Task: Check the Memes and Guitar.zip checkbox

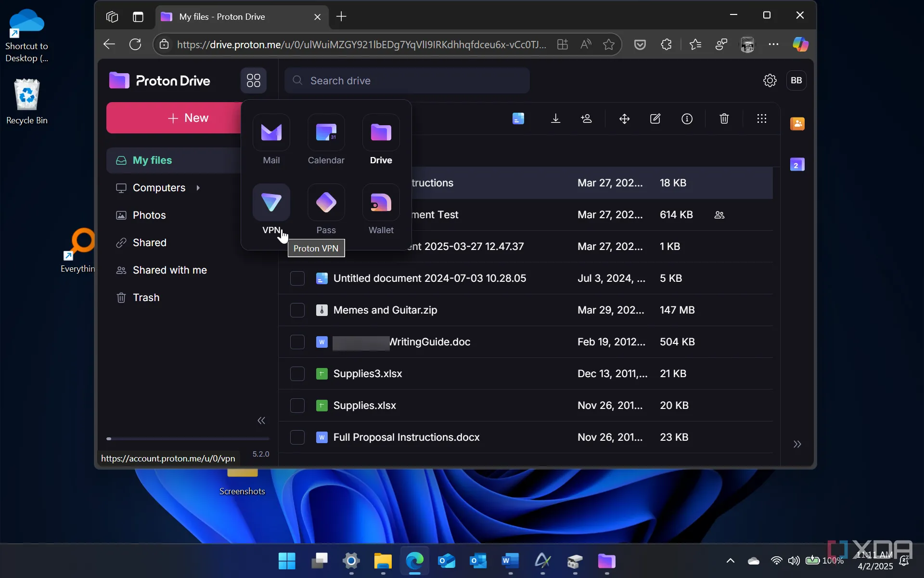Action: [x=297, y=310]
